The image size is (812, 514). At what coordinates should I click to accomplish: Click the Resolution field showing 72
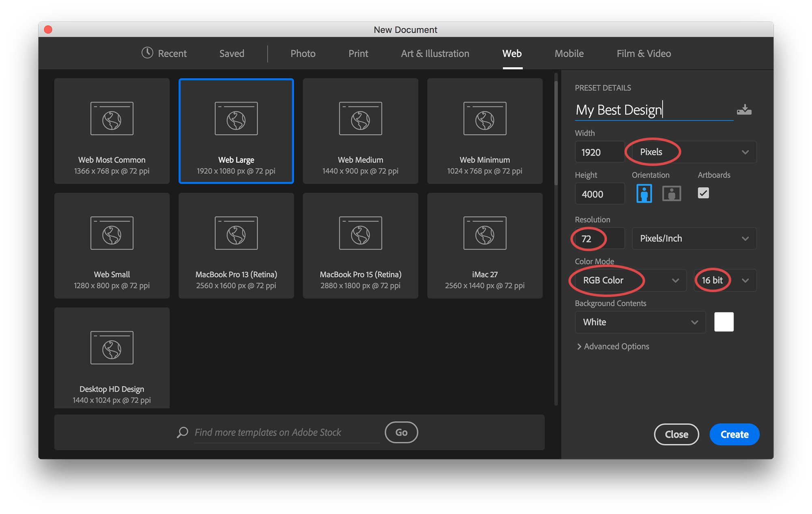pos(600,239)
